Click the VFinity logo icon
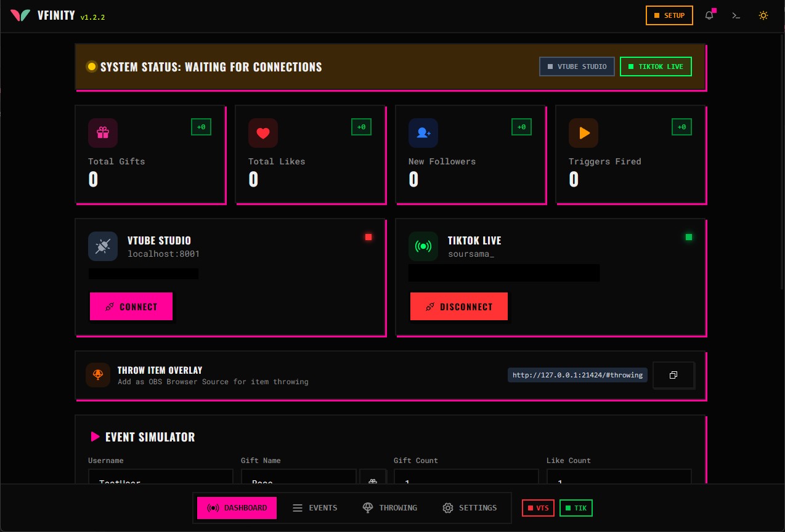This screenshot has width=785, height=532. point(20,15)
